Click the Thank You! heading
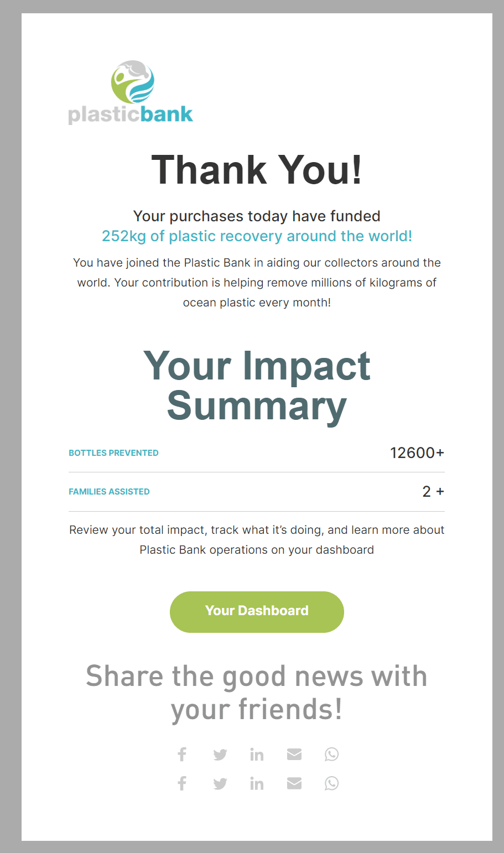Viewport: 504px width, 853px height. pos(257,170)
